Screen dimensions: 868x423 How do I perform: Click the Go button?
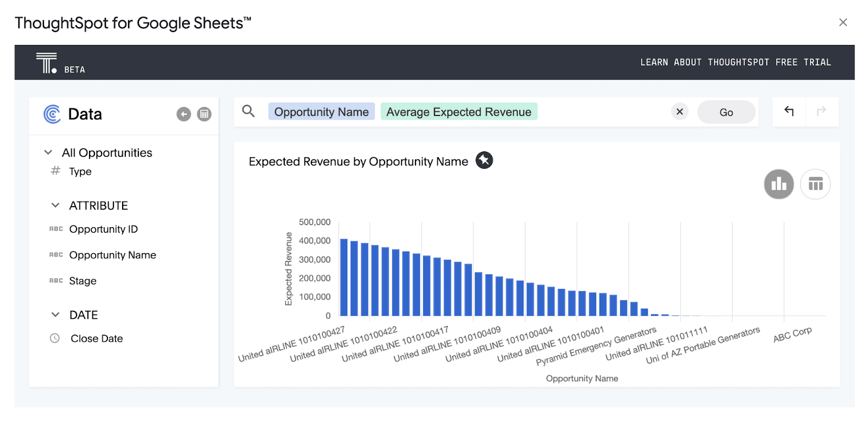point(726,112)
